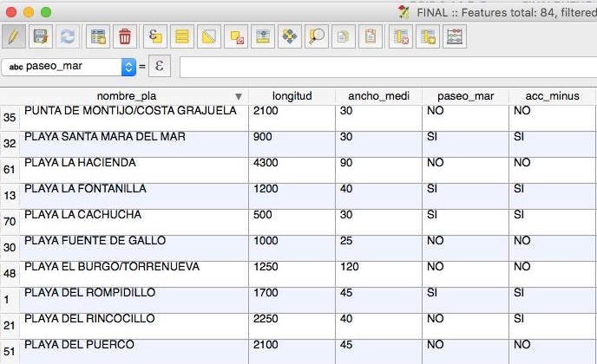Screen dimensions: 597x364
Task: Pan map to the selected rows
Action: click(x=290, y=36)
